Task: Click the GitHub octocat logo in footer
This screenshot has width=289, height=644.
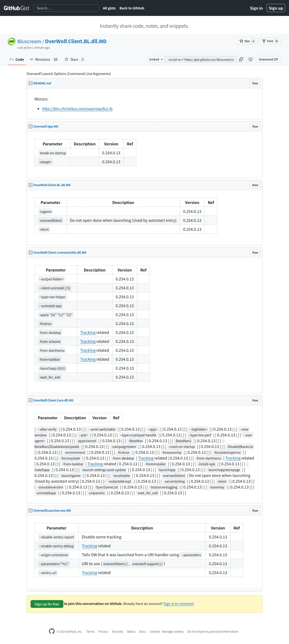Action: [52, 631]
